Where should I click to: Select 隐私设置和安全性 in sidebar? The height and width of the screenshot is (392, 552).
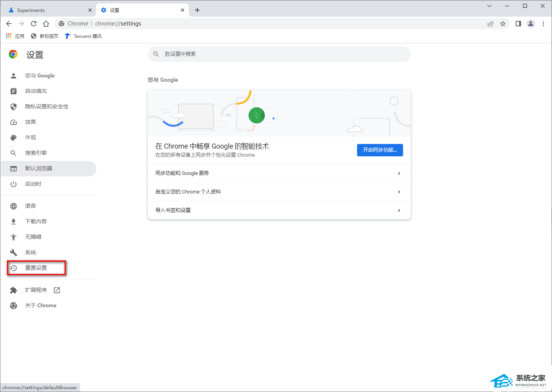point(47,106)
